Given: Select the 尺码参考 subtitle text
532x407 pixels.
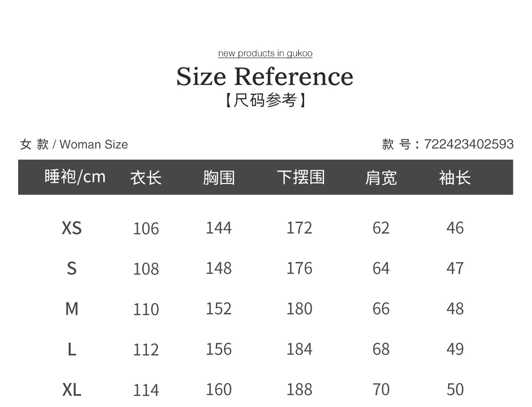Looking at the screenshot, I should pos(265,100).
